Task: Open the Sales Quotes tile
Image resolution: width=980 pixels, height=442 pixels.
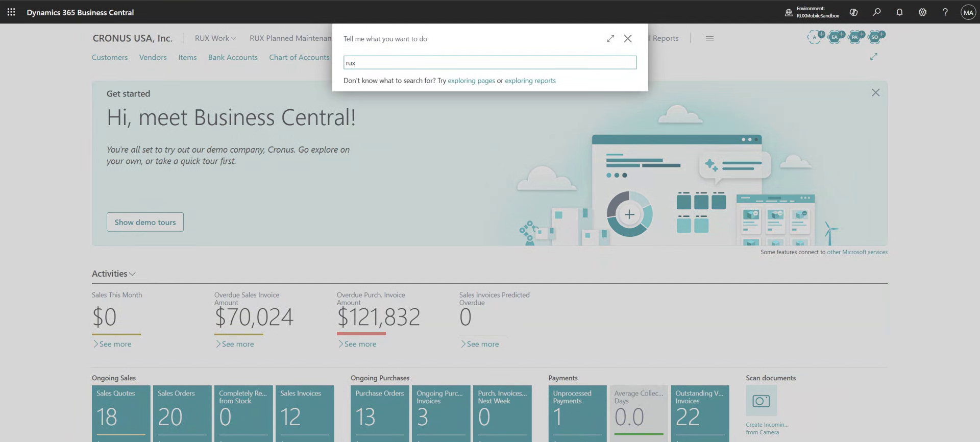Action: 121,413
